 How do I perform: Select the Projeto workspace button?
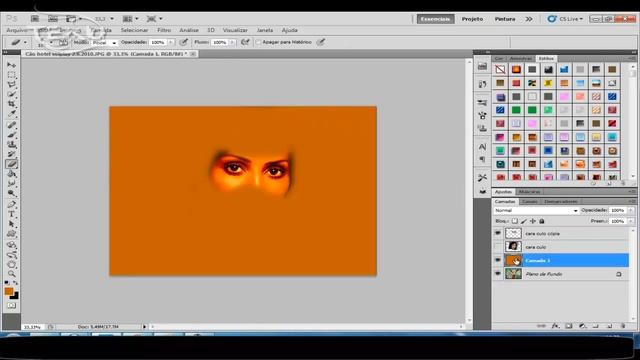pos(472,19)
